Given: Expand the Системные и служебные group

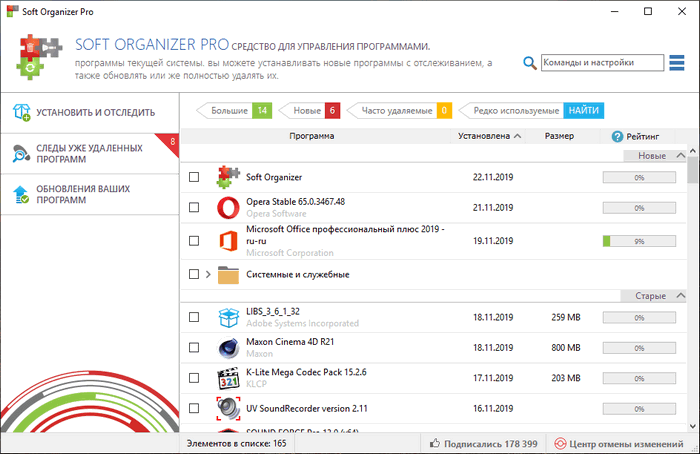Looking at the screenshot, I should coord(208,274).
